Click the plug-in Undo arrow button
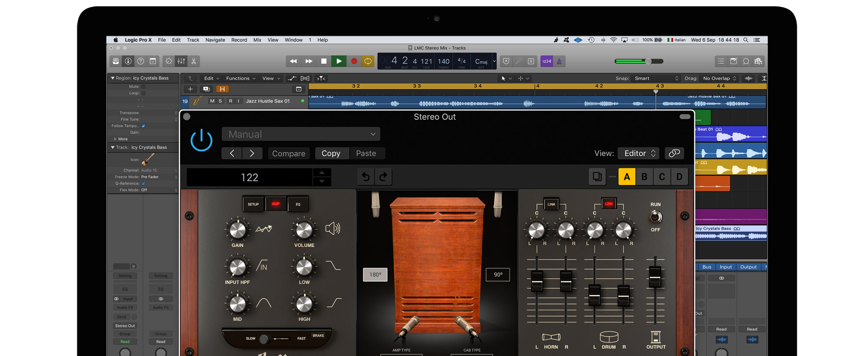Screen dimensions: 868x356 tap(366, 177)
